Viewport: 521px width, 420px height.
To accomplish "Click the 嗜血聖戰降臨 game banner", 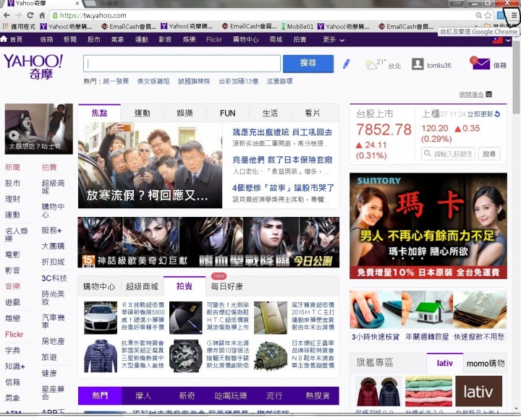I will pos(208,242).
